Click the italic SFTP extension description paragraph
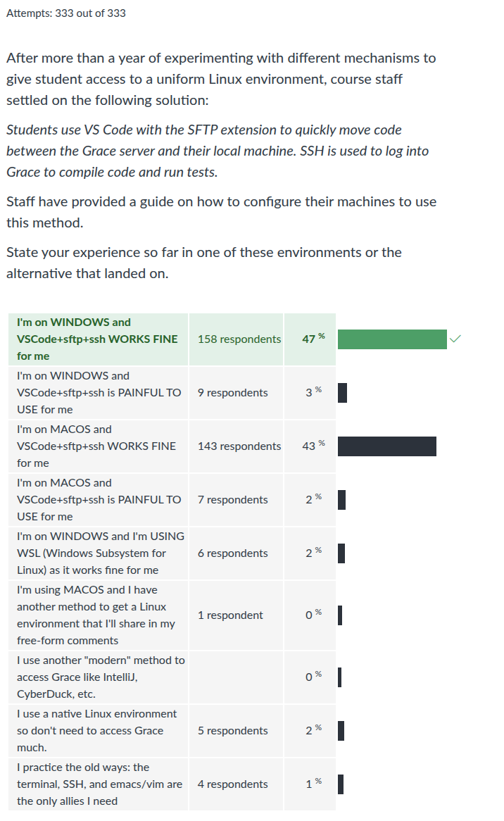 (218, 151)
